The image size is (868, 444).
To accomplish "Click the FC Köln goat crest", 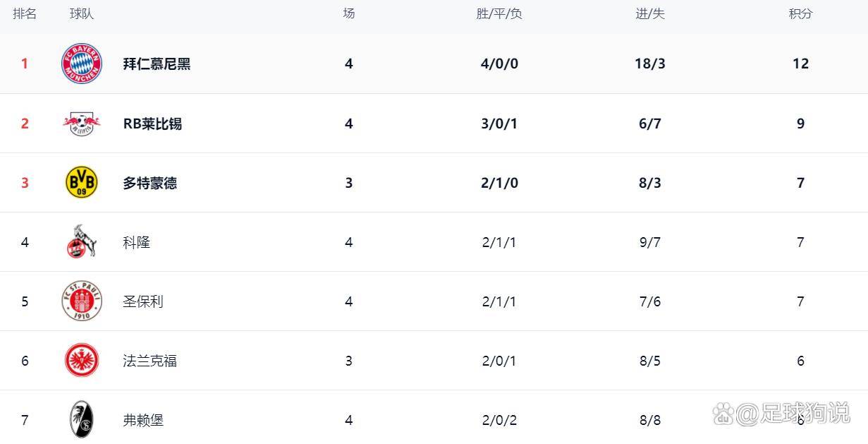I will [x=82, y=242].
